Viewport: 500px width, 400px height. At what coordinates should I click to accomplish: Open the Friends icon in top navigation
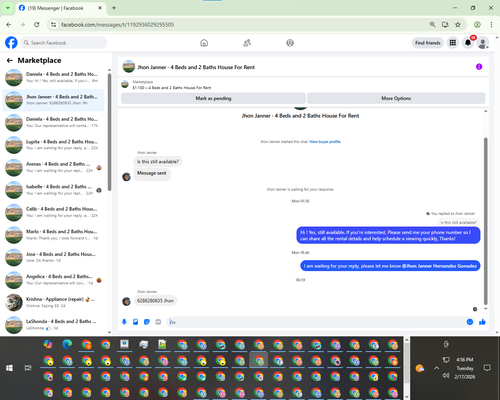(247, 43)
